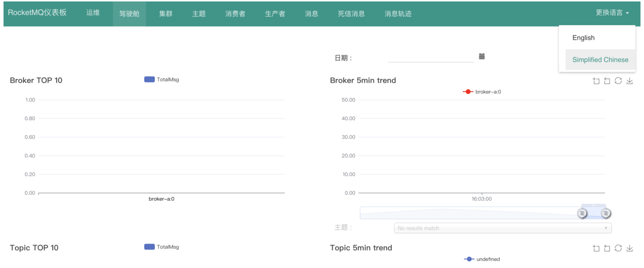Screen dimensions: 644x268
Task: Download Broker 5min trend chart as image
Action: coord(630,81)
